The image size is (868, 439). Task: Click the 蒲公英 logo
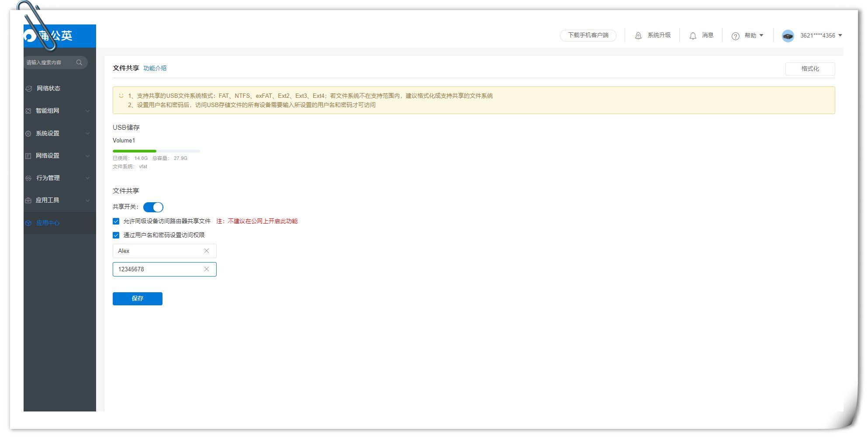(49, 36)
